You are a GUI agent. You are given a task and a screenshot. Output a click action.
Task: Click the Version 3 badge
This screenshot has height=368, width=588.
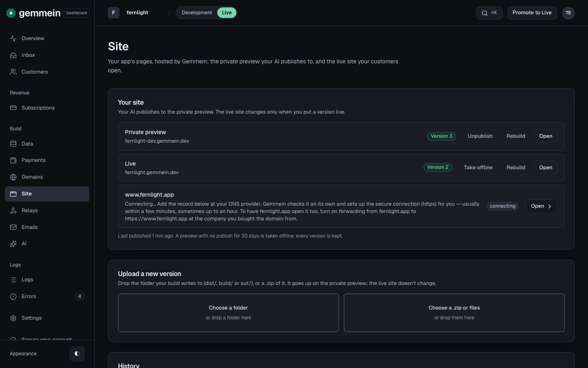[x=441, y=136]
